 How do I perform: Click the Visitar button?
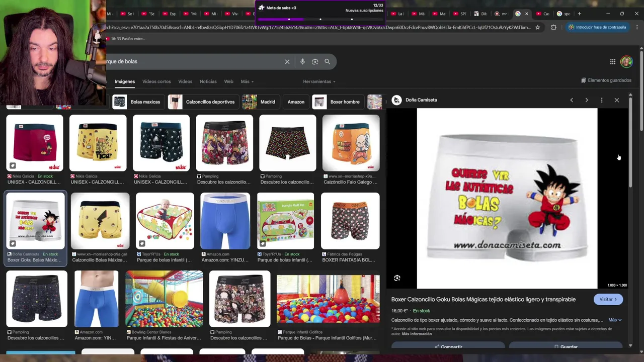coord(608,299)
